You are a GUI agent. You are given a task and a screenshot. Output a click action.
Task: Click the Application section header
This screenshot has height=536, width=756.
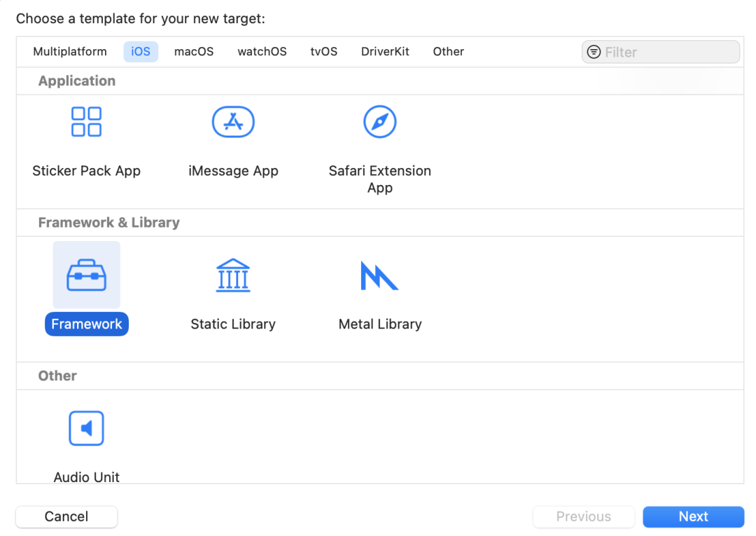(77, 81)
